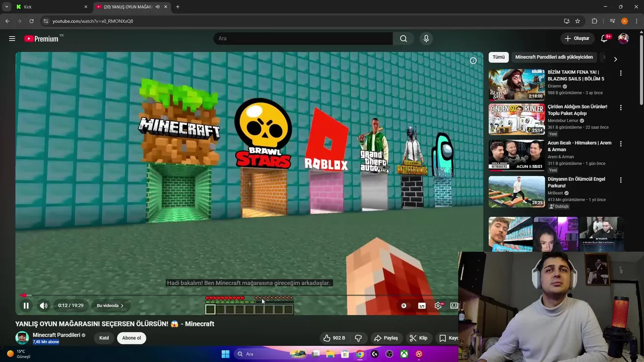Open the YouTube account avatar menu

pyautogui.click(x=623, y=39)
